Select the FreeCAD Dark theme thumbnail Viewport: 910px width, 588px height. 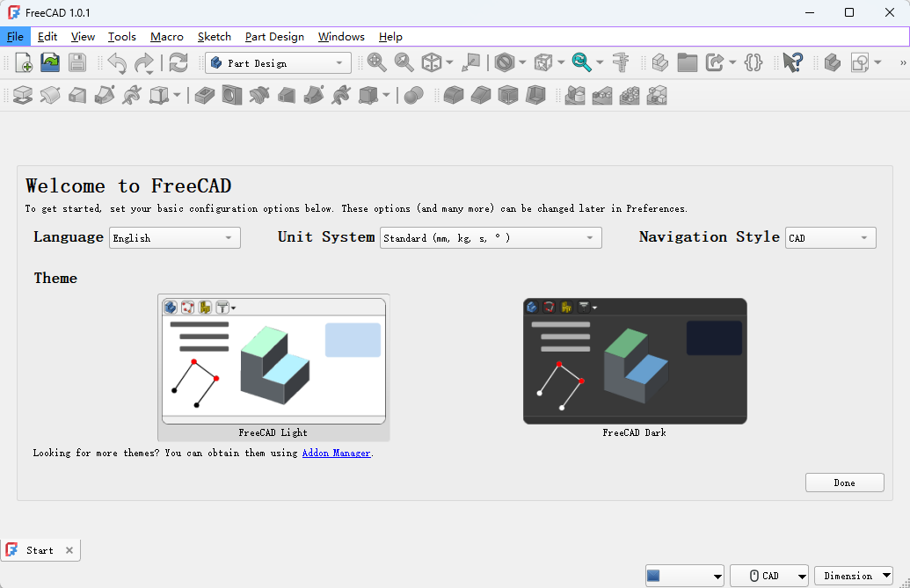(x=635, y=361)
